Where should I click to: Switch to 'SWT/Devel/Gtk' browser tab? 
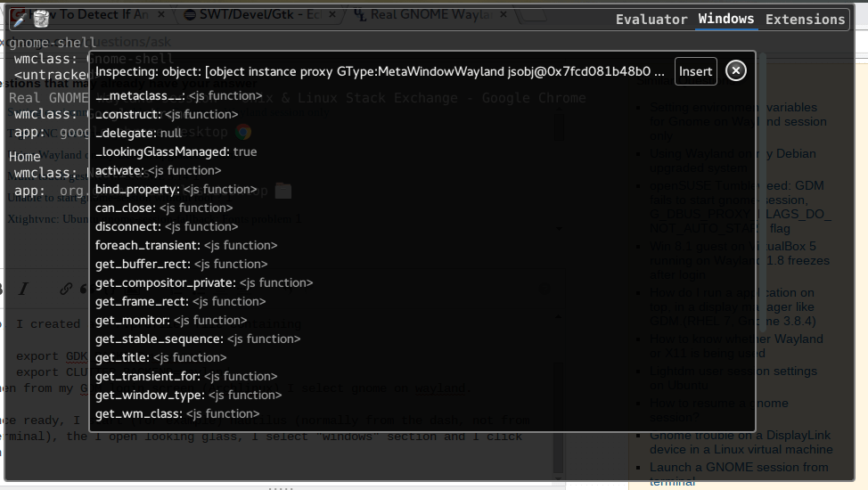pos(259,15)
